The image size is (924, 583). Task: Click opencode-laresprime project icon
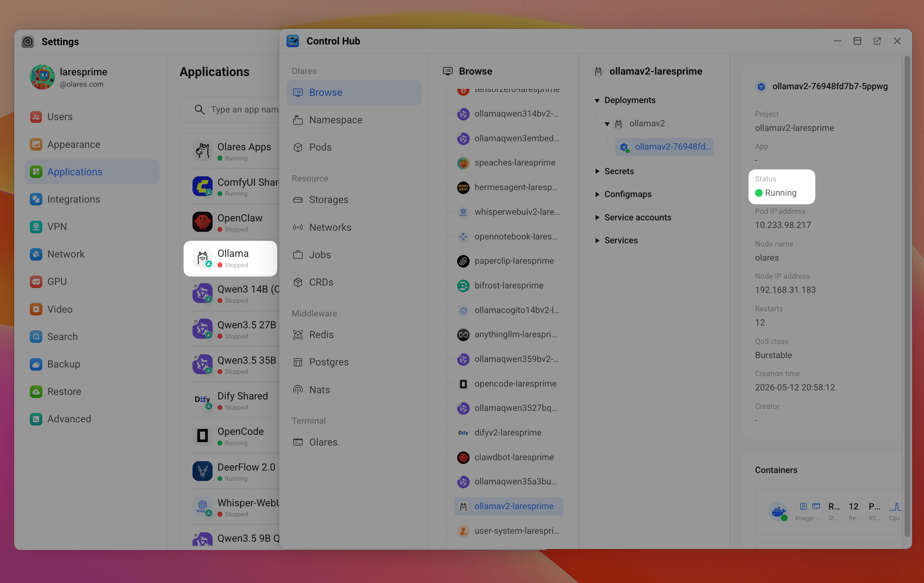pos(463,384)
